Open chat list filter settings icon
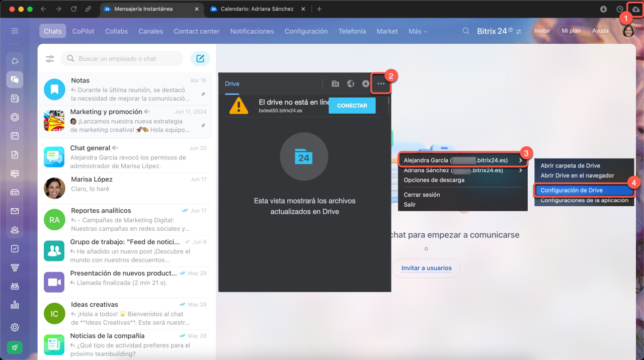 click(x=50, y=59)
